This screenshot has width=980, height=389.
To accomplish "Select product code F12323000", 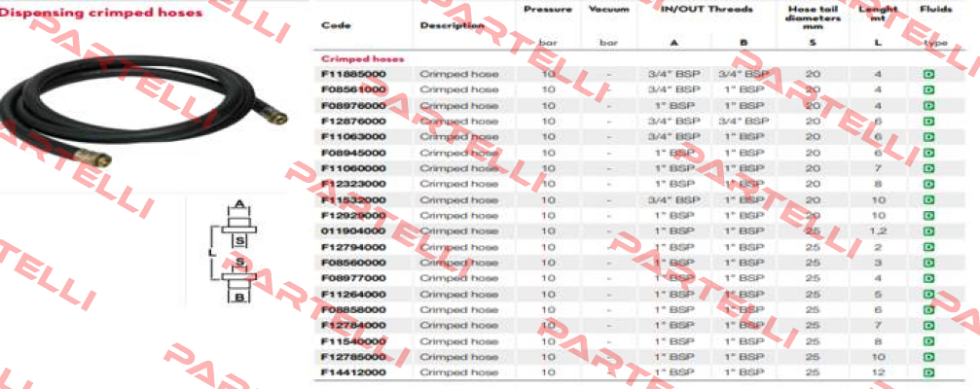I will click(x=353, y=184).
